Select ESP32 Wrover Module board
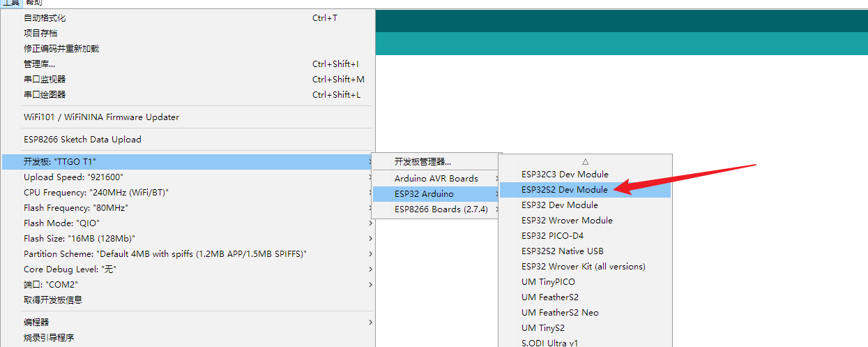Viewport: 868px width, 347px height. coord(586,221)
